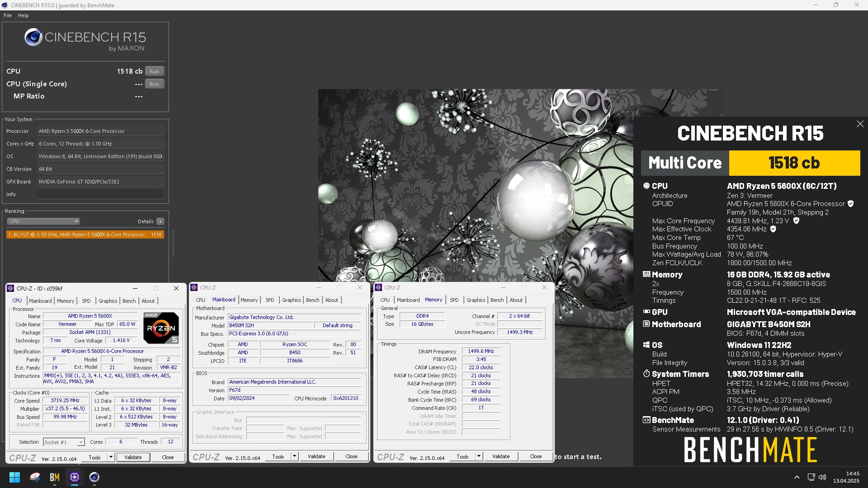Show hidden system tray icons
Viewport: 868px width, 488px height.
point(797,477)
